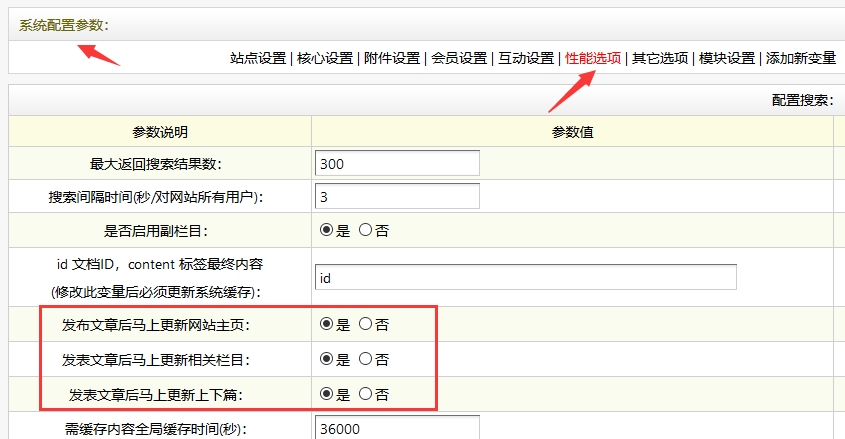
Task: Select 是 for 是否启用副栏目
Action: pyautogui.click(x=326, y=230)
